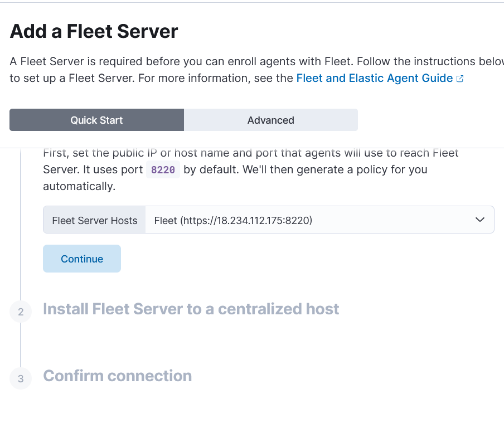The image size is (504, 423).
Task: Click Install Fleet Server to a centralized host
Action: coord(191,309)
